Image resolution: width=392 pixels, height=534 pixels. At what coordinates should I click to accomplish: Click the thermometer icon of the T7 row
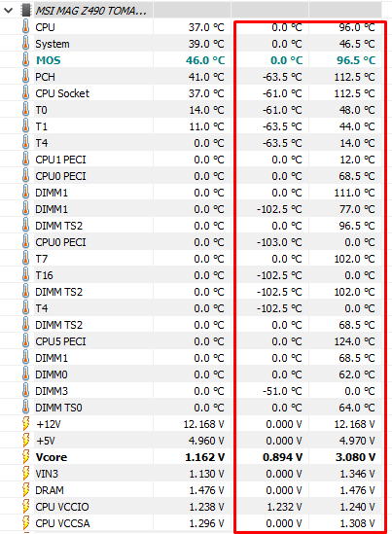coord(26,259)
